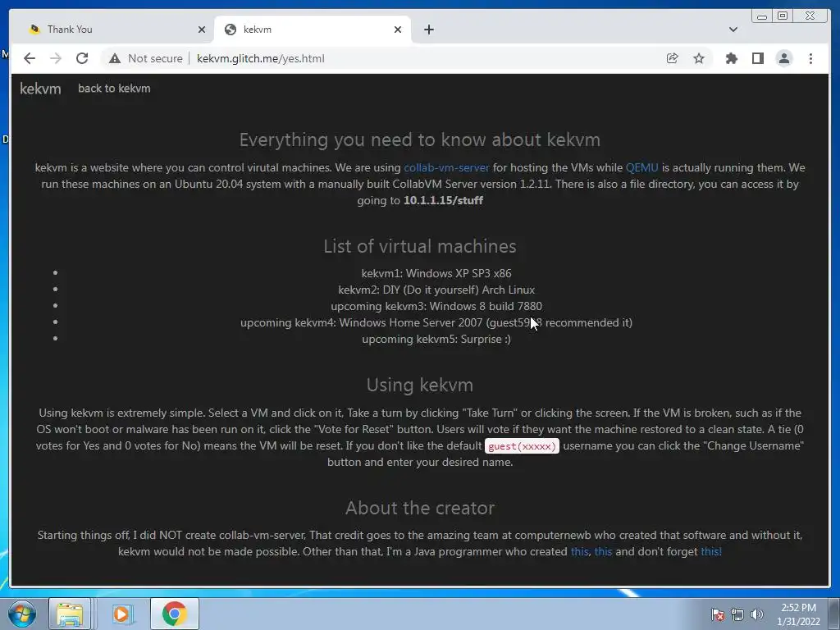Open a new tab with the plus button
The width and height of the screenshot is (840, 630).
coord(428,30)
